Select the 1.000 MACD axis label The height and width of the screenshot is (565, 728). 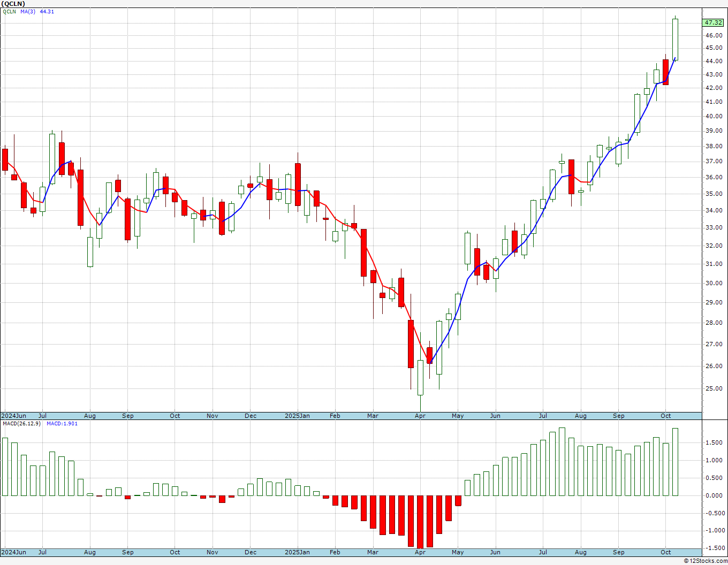pyautogui.click(x=713, y=460)
